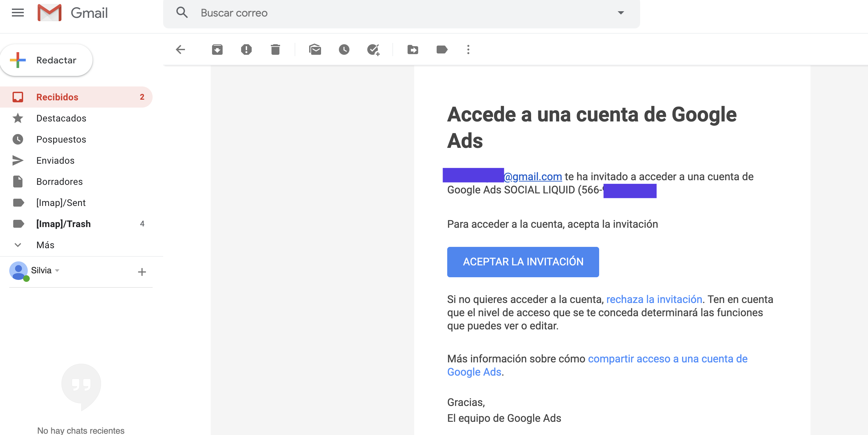
Task: Snooze this email with clock icon
Action: click(344, 50)
